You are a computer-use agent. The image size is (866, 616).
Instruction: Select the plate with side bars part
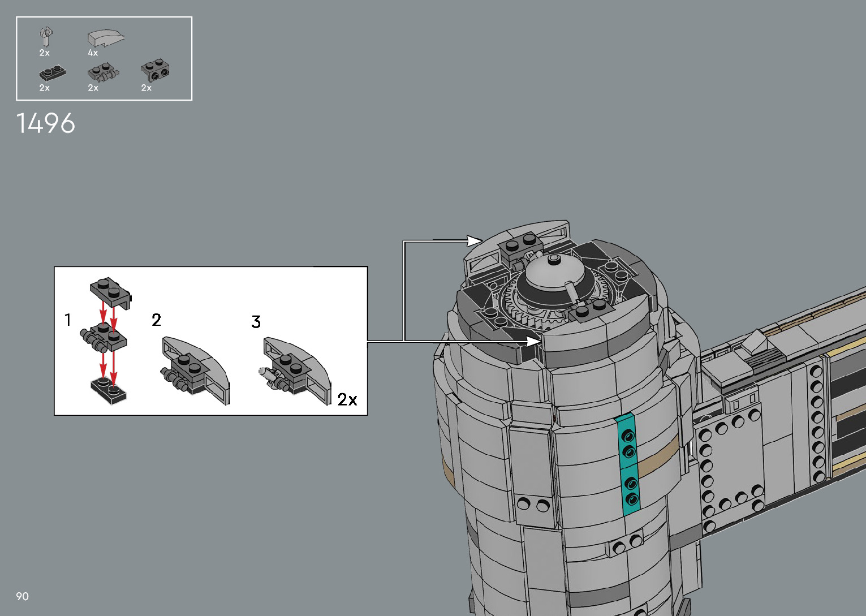click(104, 74)
